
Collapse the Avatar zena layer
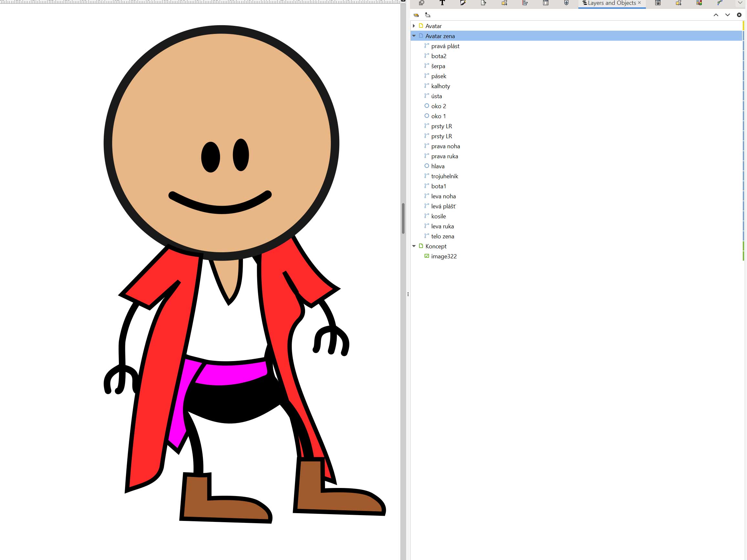[x=414, y=36]
